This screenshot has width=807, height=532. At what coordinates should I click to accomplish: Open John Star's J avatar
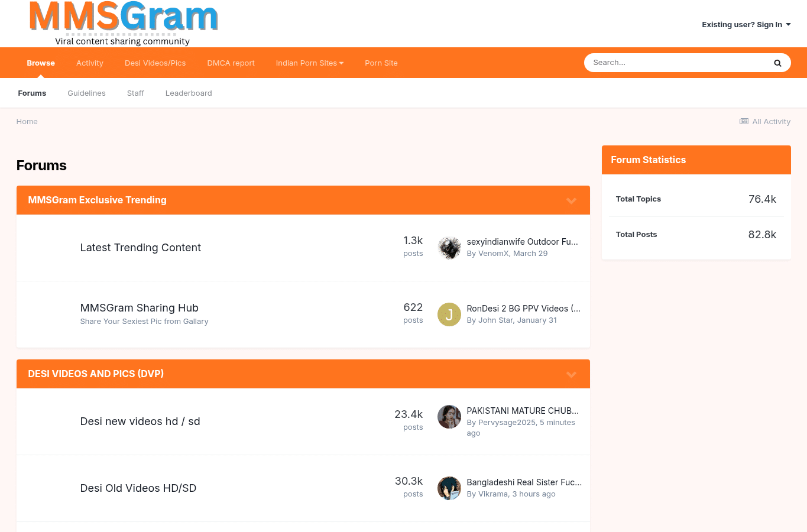point(449,314)
